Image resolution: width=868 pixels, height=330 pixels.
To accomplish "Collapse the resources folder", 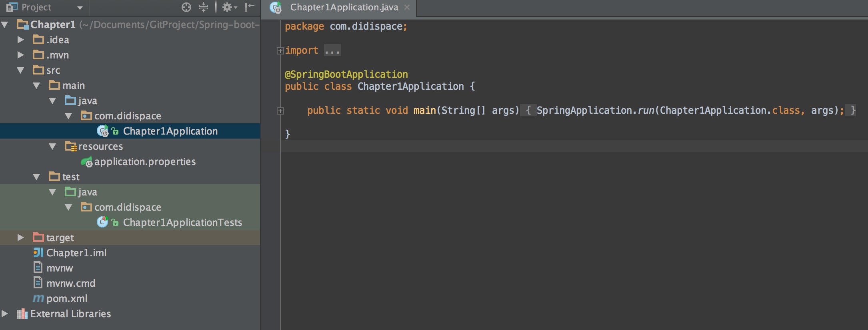I will pyautogui.click(x=52, y=147).
